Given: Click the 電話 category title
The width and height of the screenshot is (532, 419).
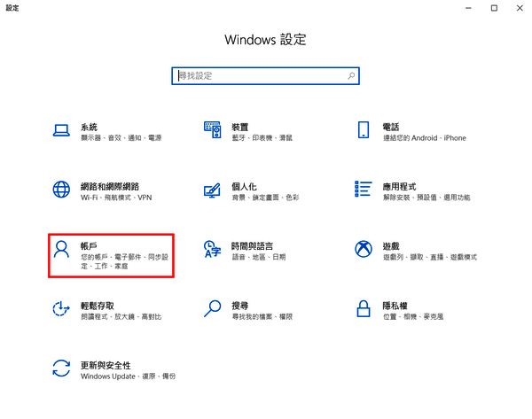Looking at the screenshot, I should [x=391, y=128].
